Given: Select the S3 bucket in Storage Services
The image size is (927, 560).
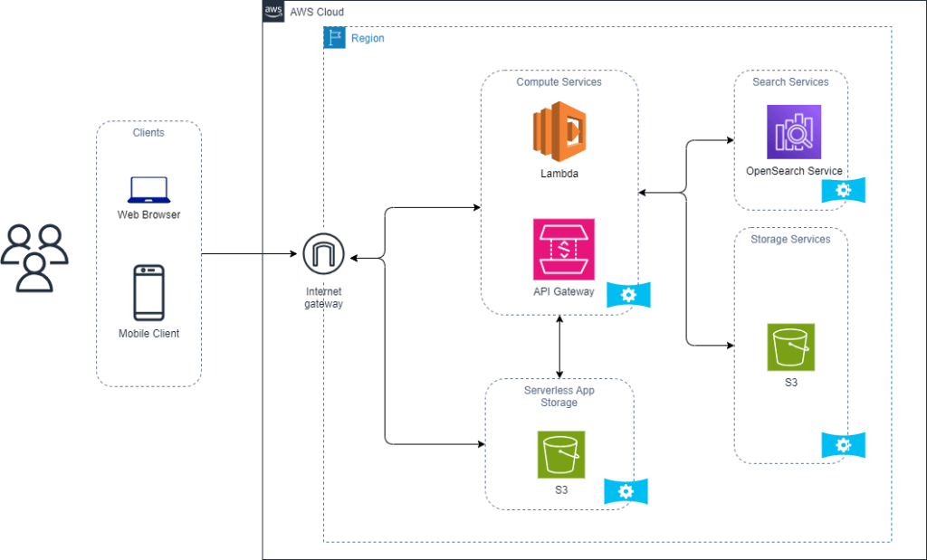Looking at the screenshot, I should [791, 347].
